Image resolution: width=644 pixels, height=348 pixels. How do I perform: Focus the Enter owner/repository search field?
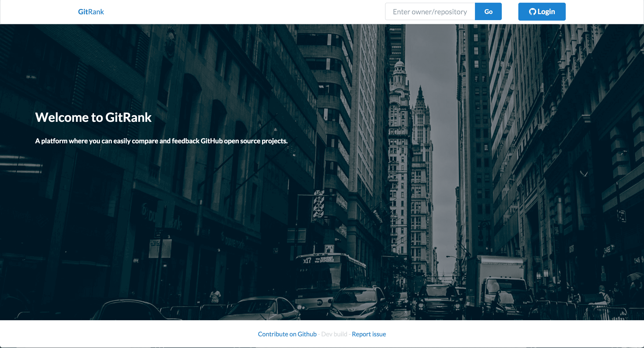coord(430,12)
